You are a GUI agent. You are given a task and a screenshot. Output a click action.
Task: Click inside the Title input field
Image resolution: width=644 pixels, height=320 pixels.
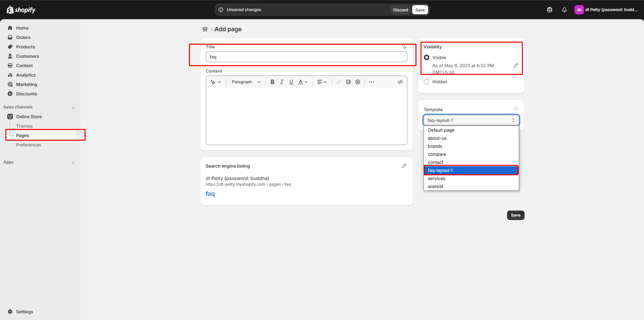(x=306, y=57)
